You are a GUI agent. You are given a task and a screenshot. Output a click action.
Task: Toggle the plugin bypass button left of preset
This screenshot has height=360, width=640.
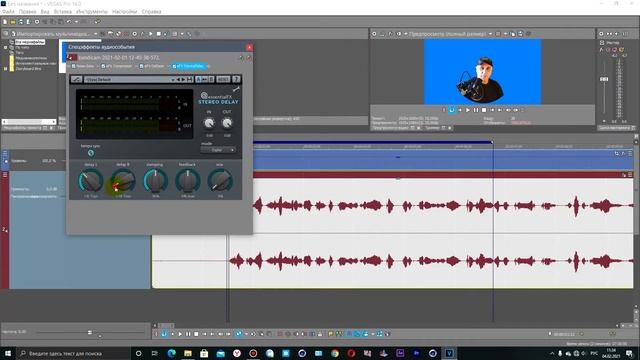click(x=76, y=80)
